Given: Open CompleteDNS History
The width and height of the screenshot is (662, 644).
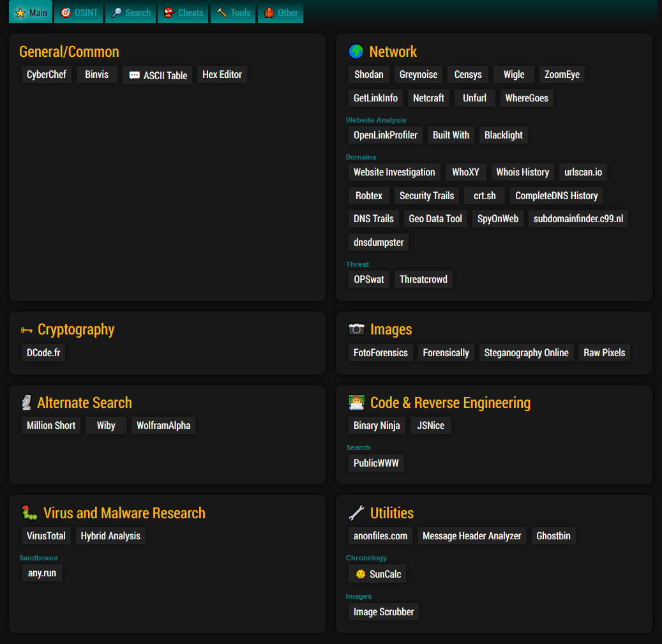Looking at the screenshot, I should click(557, 196).
